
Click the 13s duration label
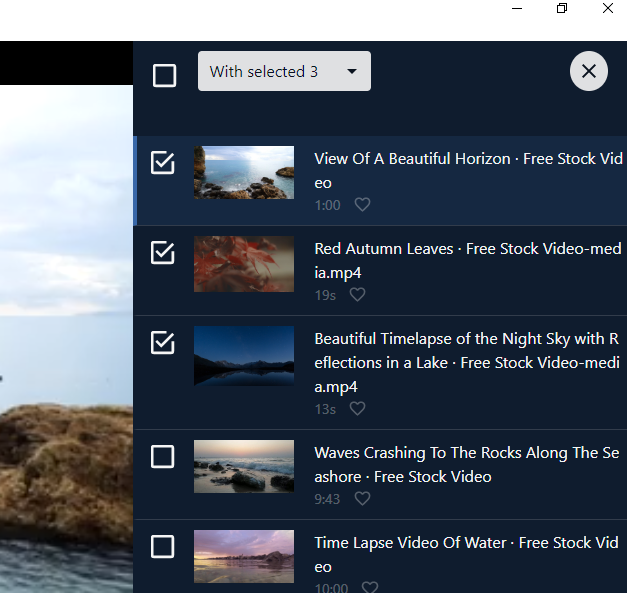click(x=325, y=409)
